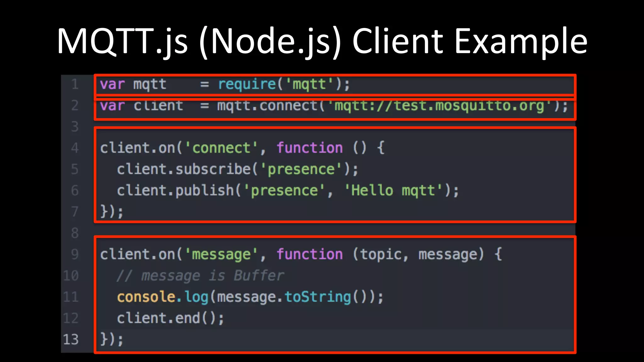Click the 'topic' parameter on line 9
Screen dimensions: 644x362
click(381, 255)
